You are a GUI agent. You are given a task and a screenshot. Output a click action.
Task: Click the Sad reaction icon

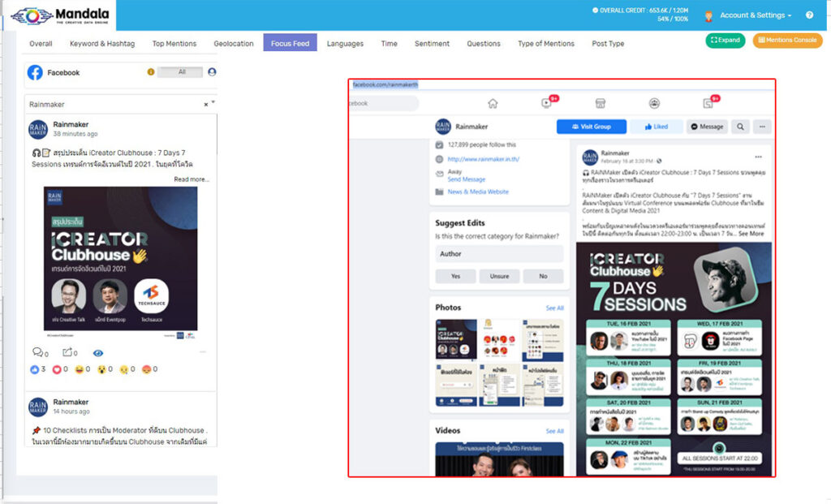[123, 369]
